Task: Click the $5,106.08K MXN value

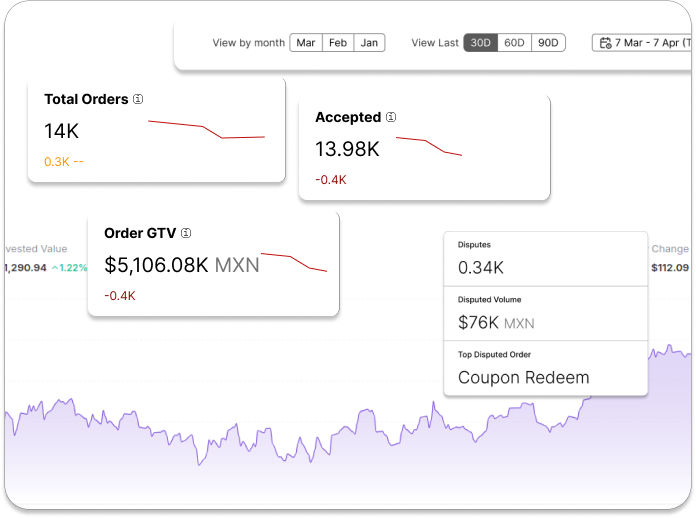Action: (x=182, y=265)
